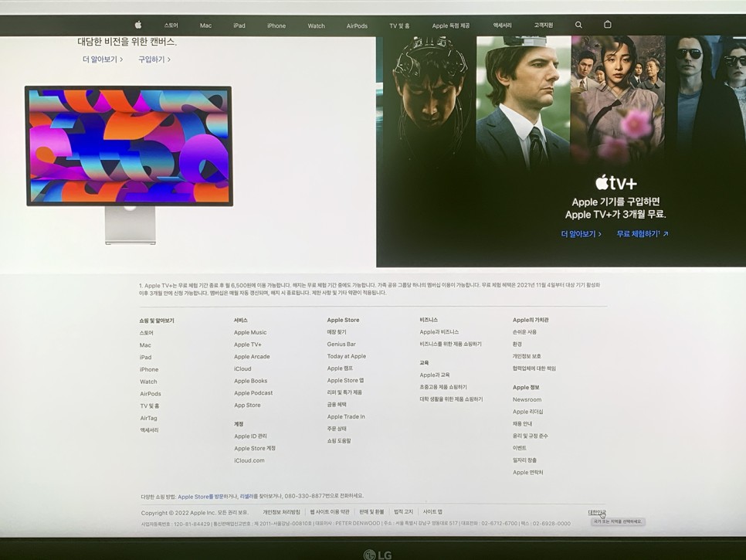Image resolution: width=746 pixels, height=560 pixels.
Task: Open footer link Apple 리더십
Action: tap(527, 412)
